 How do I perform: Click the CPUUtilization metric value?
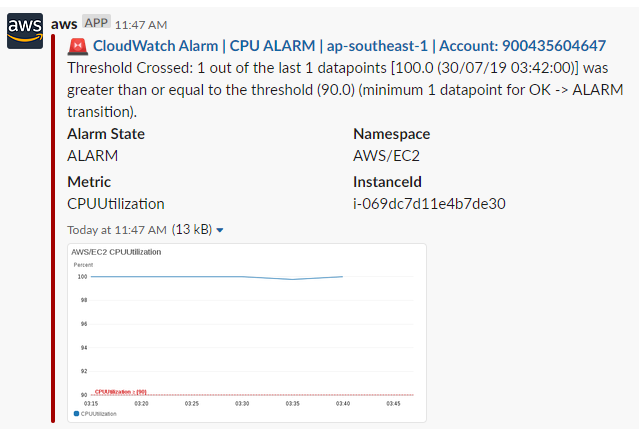click(x=116, y=204)
